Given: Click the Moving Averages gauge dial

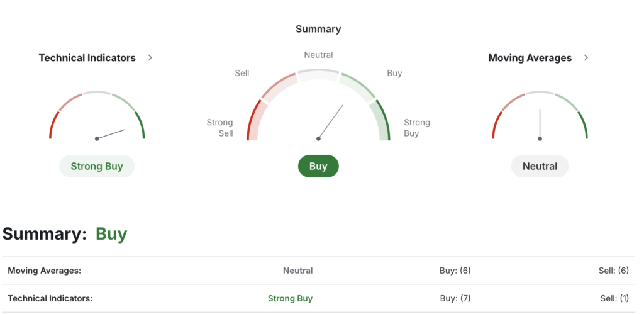Looking at the screenshot, I should click(540, 118).
